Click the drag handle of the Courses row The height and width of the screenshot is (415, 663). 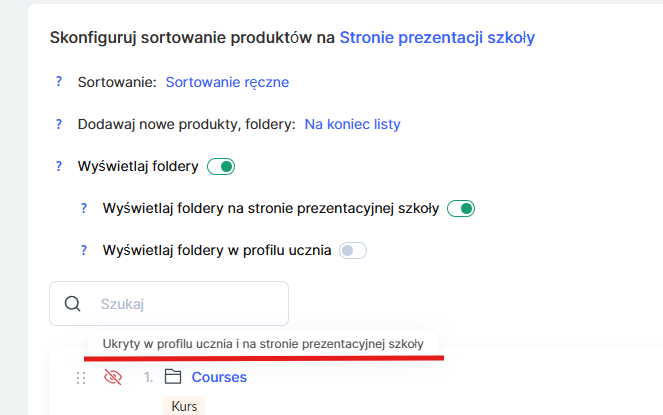[x=82, y=378]
